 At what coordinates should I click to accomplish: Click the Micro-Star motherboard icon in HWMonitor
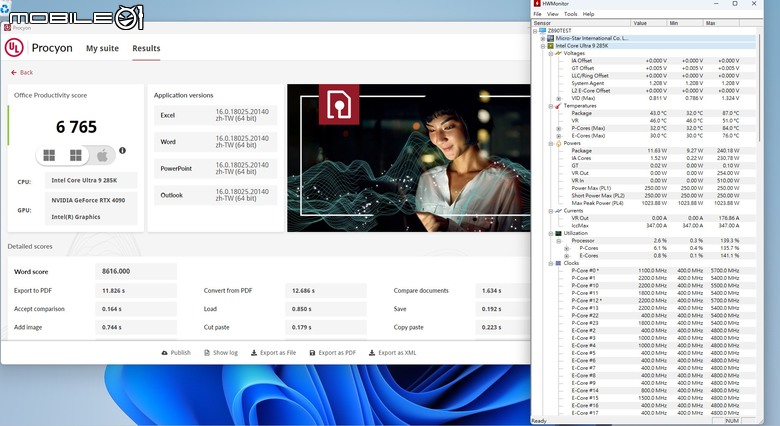551,38
